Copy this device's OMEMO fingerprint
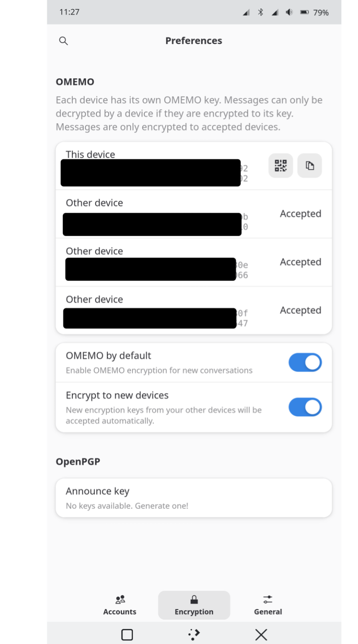Viewport: 358px width, 644px height. [x=309, y=166]
